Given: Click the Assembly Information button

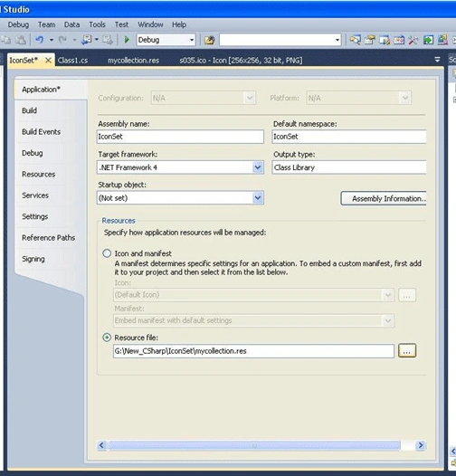Looking at the screenshot, I should (x=384, y=198).
